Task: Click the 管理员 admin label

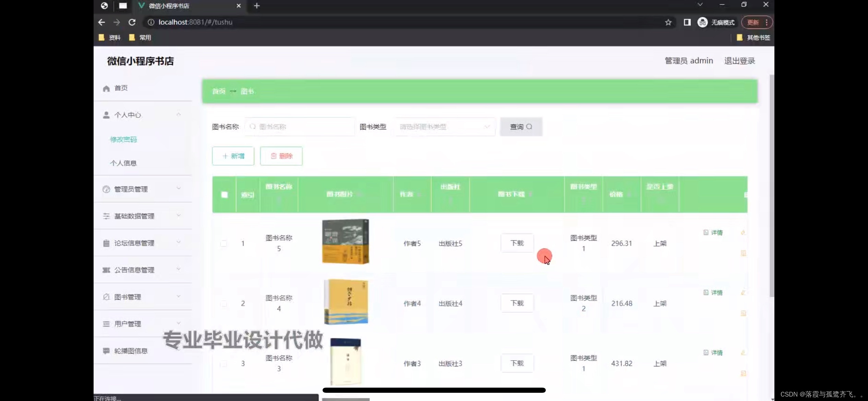Action: (689, 61)
